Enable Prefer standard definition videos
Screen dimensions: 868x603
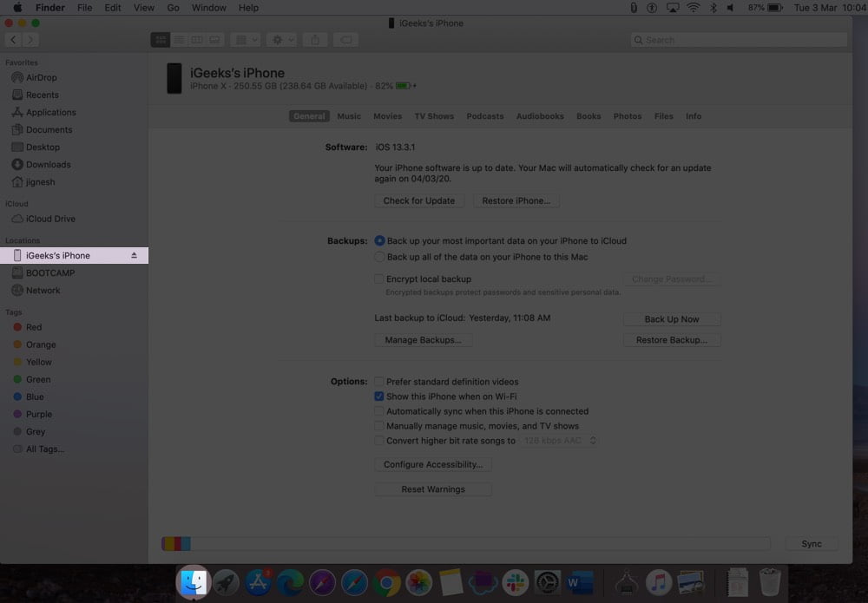coord(378,381)
